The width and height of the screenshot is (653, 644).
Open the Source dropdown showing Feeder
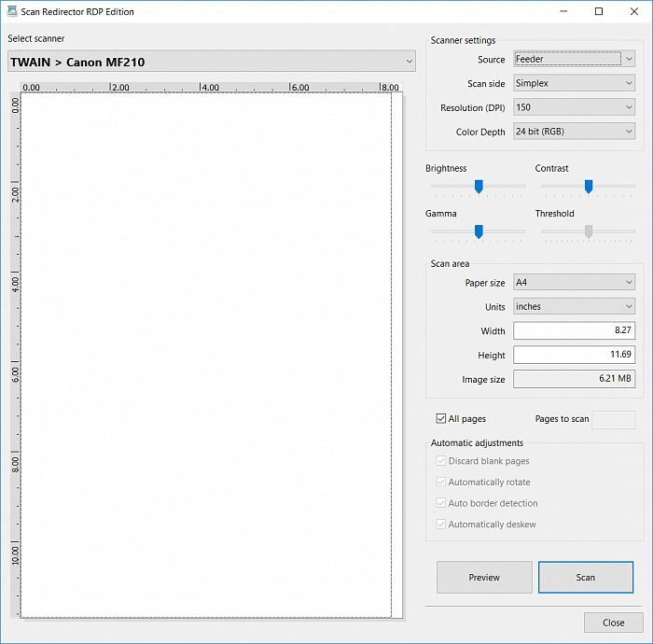(574, 59)
